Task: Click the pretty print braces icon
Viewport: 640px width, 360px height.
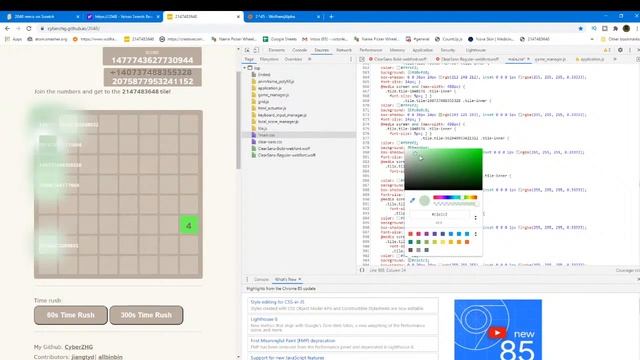Action: click(362, 270)
